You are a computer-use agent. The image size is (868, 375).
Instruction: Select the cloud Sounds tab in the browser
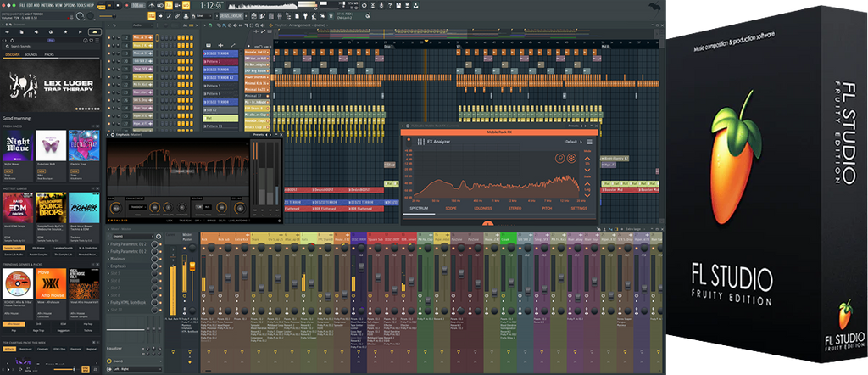(95, 32)
